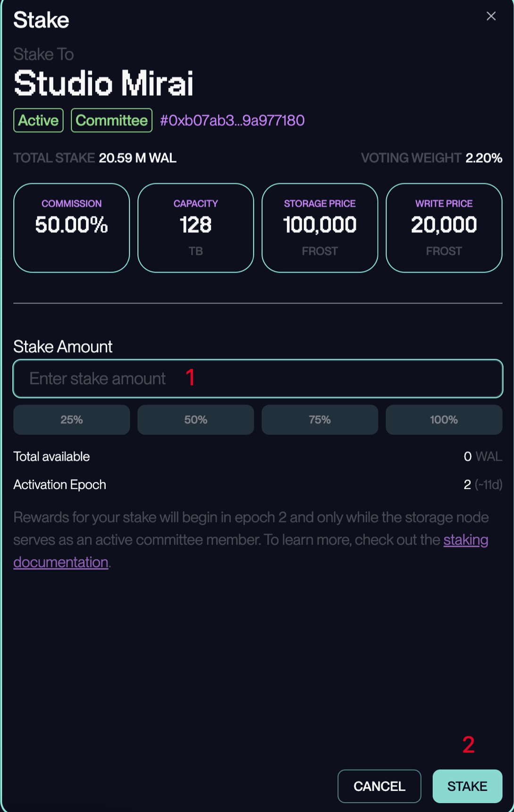Screen dimensions: 514x812
Task: Click the Voting Weight 2.20% value
Action: click(483, 158)
